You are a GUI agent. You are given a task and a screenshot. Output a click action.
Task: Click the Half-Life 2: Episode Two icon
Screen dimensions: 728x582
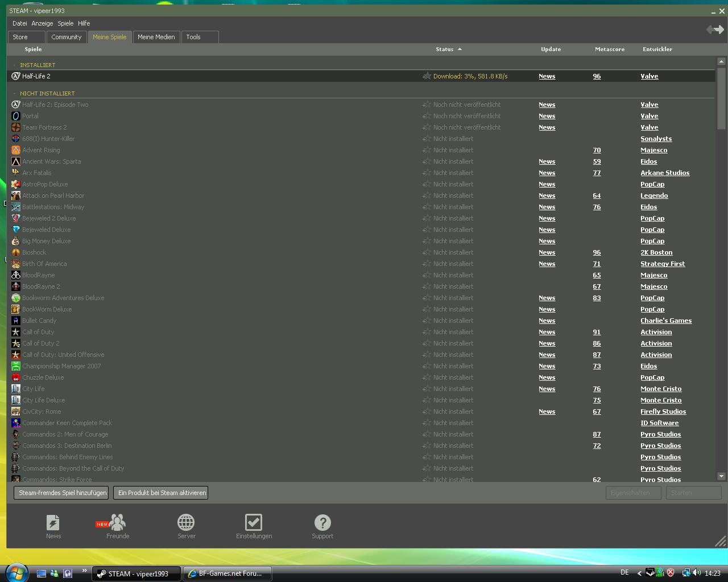[x=16, y=105]
